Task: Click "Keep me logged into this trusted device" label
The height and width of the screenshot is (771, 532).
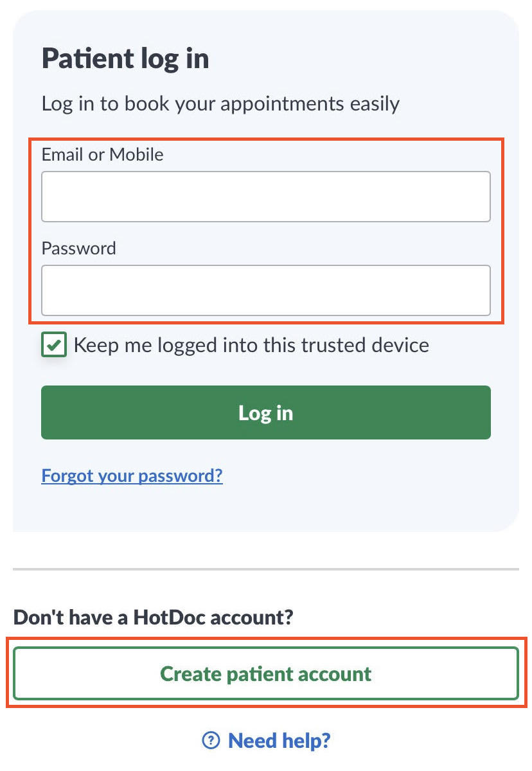Action: point(251,345)
